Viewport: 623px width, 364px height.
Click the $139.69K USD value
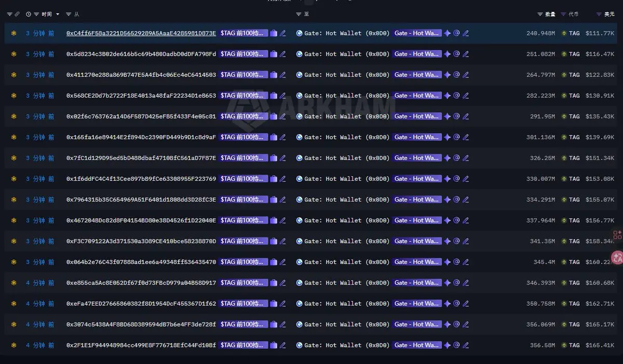coord(600,137)
